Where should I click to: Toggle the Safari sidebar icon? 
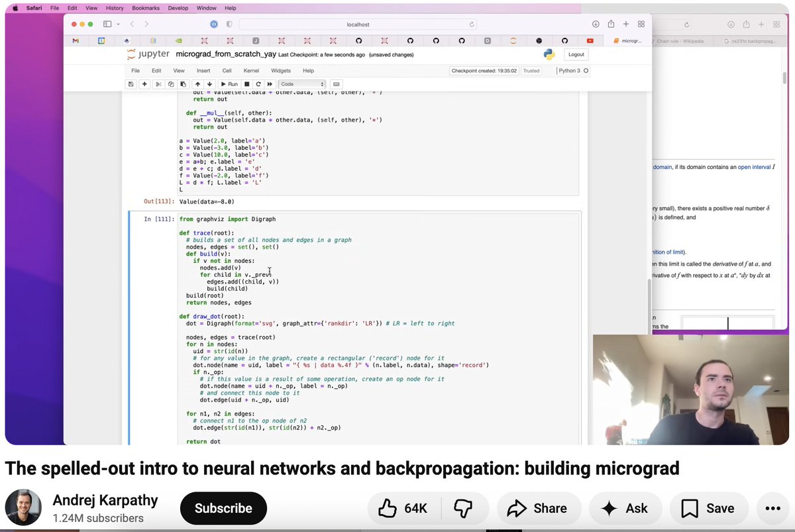click(x=107, y=24)
